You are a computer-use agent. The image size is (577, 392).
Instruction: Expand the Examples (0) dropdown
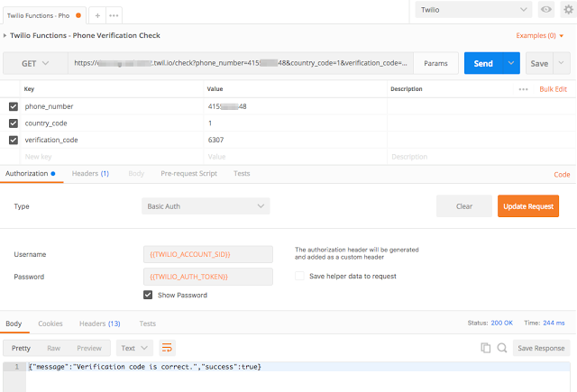click(x=540, y=36)
